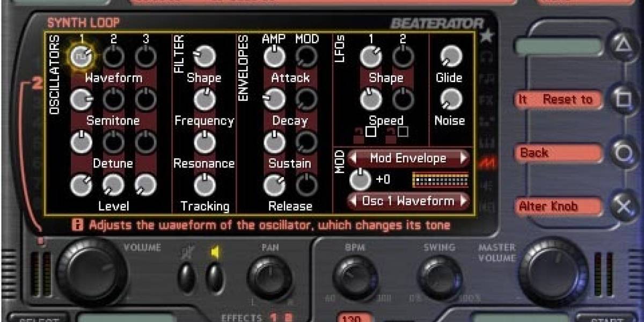644x322 pixels.
Task: Select the Oscillator 3 Waveform knob
Action: 145,56
